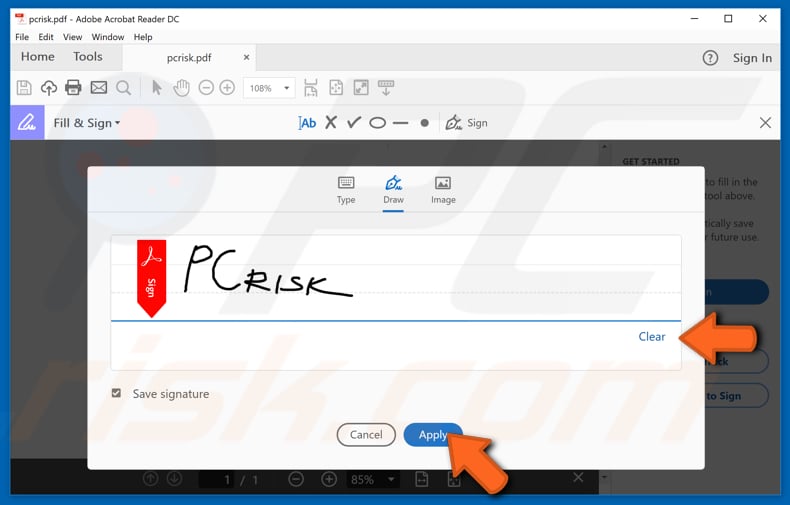Viewport: 790px width, 505px height.
Task: Select the circle ellipse tool
Action: [x=377, y=122]
